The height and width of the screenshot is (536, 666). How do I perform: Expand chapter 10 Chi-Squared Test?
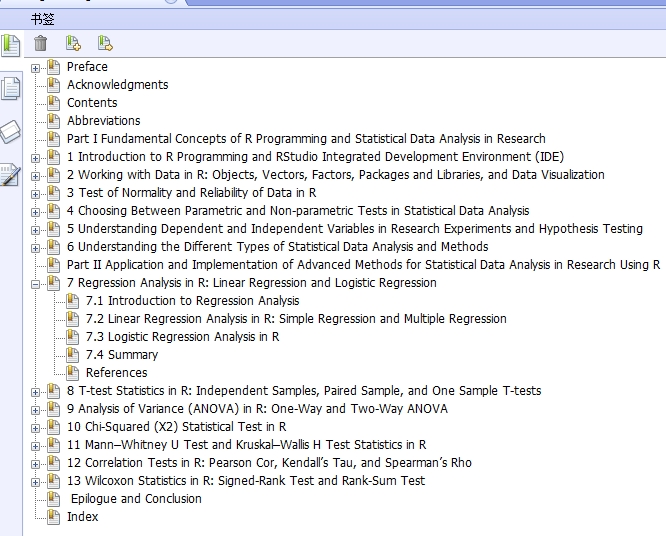point(36,428)
